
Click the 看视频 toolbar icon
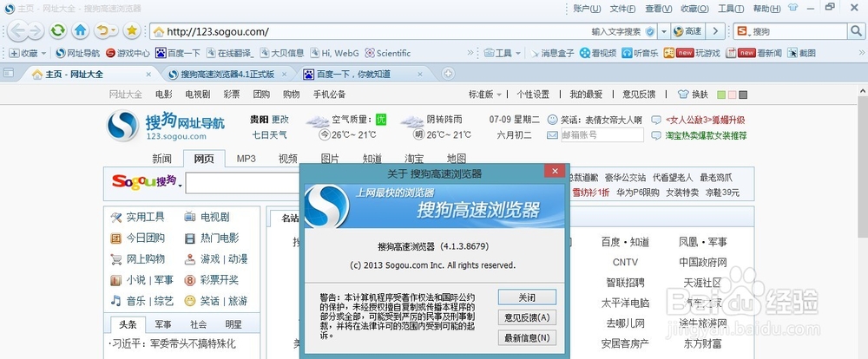[598, 53]
